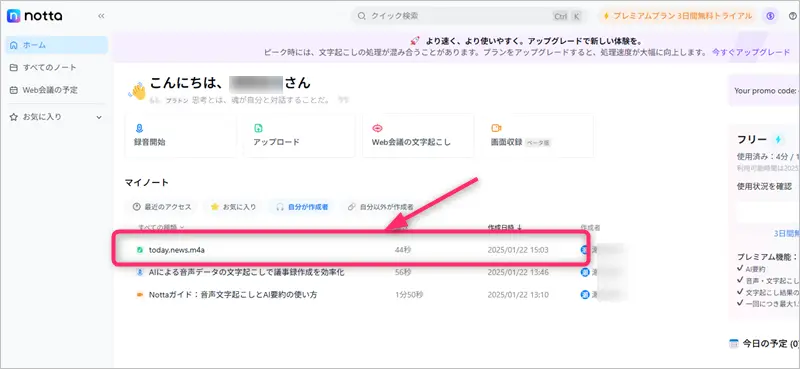
Task: Expand the お気に入り sidebar section chevron
Action: click(x=99, y=117)
